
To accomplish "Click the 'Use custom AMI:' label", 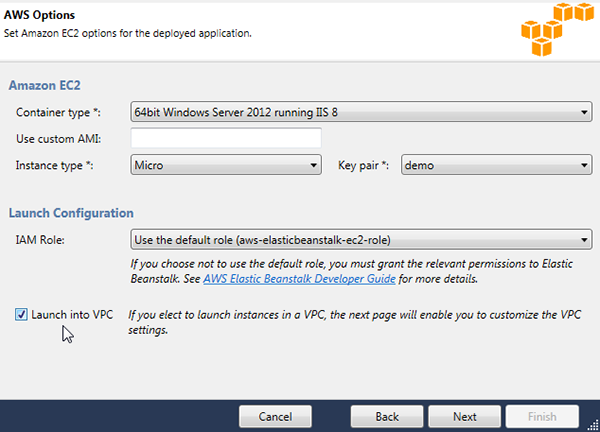I will (59, 139).
